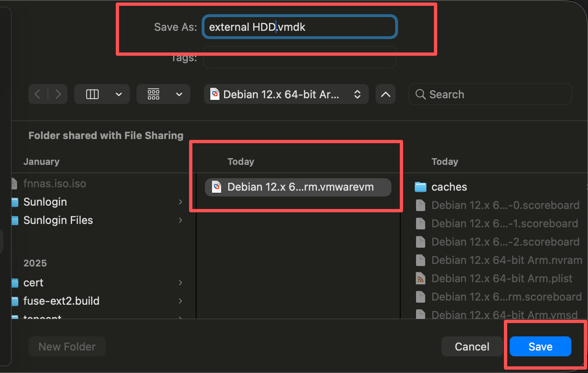Click into the Search field

496,94
